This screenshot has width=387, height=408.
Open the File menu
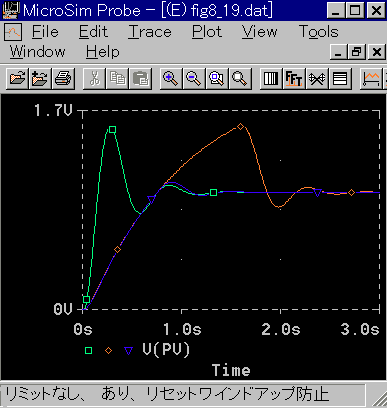pyautogui.click(x=45, y=32)
